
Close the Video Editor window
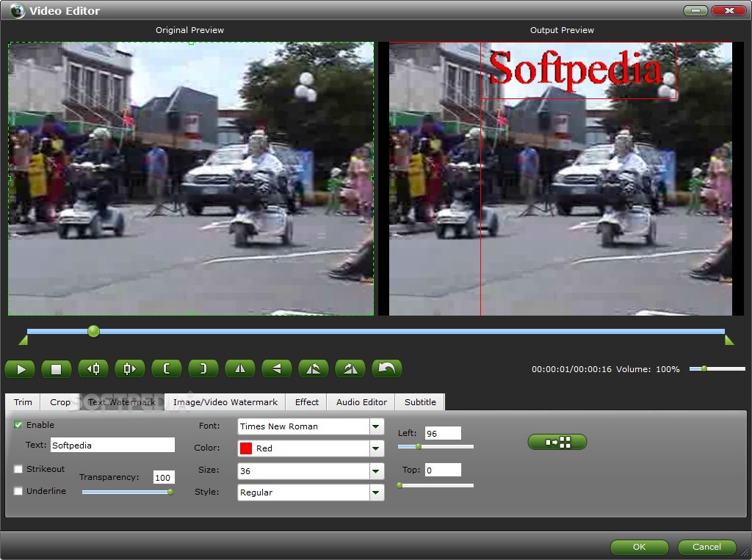click(728, 10)
